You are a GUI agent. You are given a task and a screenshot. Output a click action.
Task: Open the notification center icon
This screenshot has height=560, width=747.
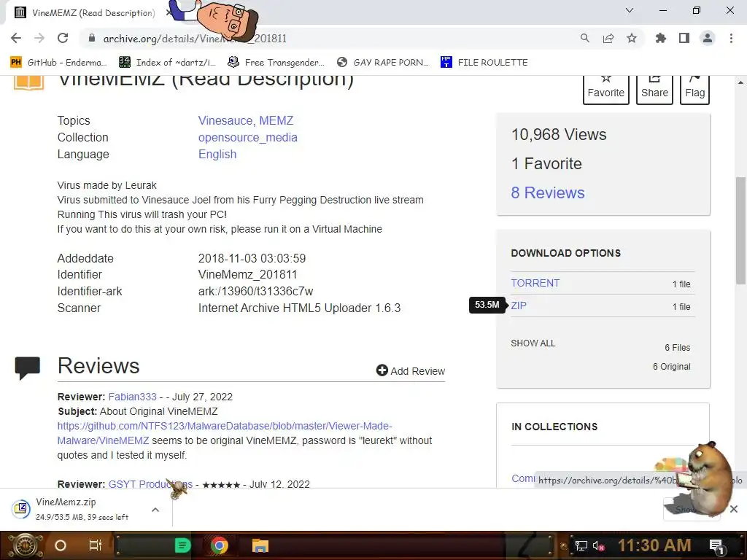(716, 545)
